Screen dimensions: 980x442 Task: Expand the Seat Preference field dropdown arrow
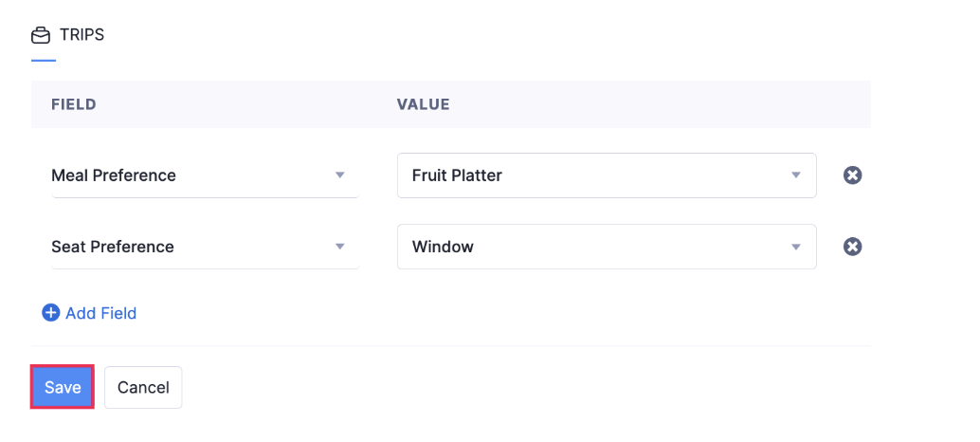coord(339,247)
